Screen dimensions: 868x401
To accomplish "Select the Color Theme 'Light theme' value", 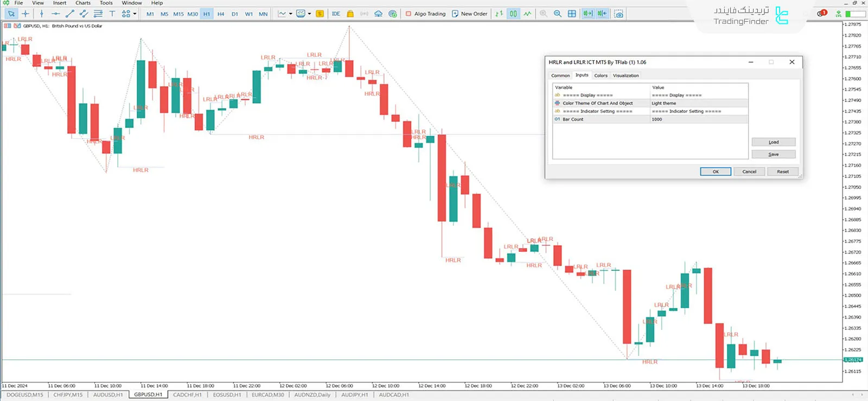I will 699,103.
